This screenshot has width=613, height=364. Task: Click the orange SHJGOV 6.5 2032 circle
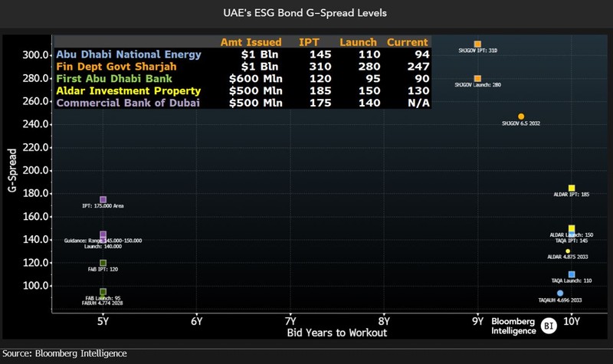[521, 116]
